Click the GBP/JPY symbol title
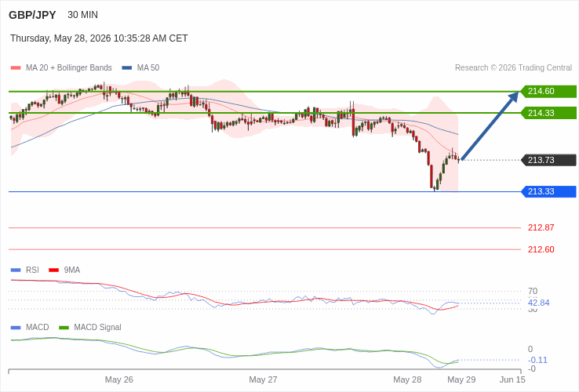Viewport: 579px width, 392px height. (x=32, y=15)
